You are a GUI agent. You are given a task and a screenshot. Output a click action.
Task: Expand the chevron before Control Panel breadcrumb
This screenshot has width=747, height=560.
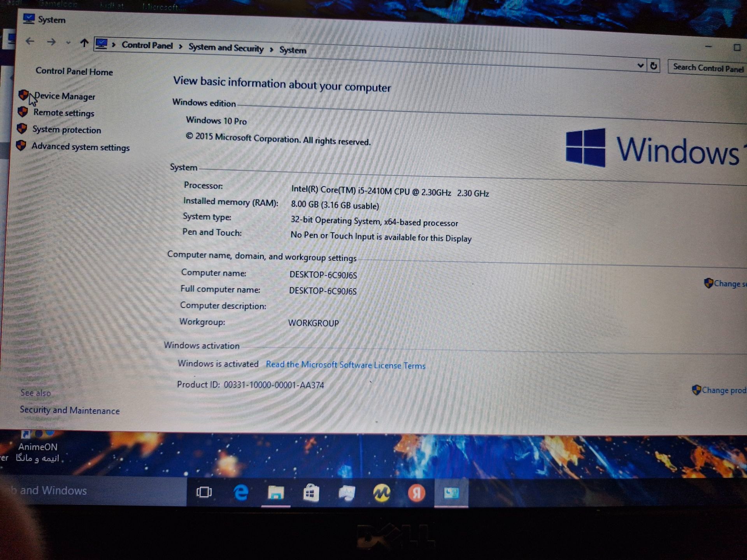click(114, 45)
